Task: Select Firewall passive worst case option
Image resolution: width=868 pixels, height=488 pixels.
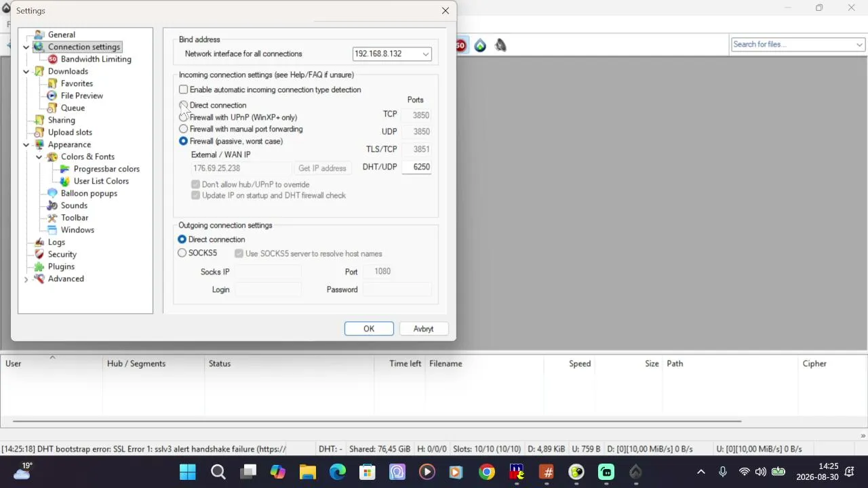Action: (x=183, y=141)
